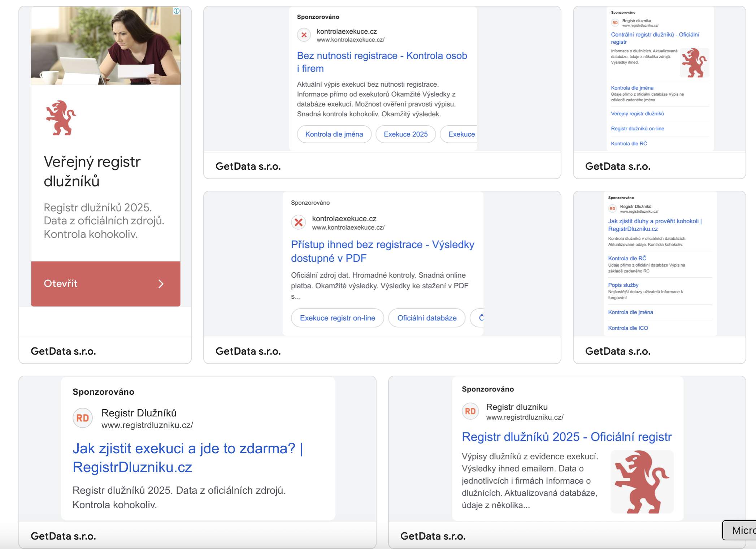Click lion image in Centrální registr ad
This screenshot has width=756, height=549.
(694, 63)
